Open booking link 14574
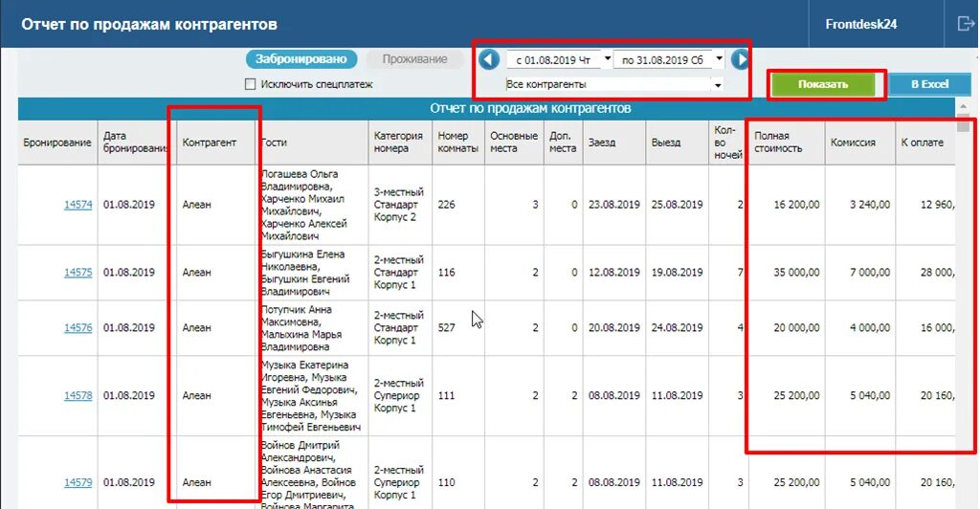980x509 pixels. click(78, 205)
